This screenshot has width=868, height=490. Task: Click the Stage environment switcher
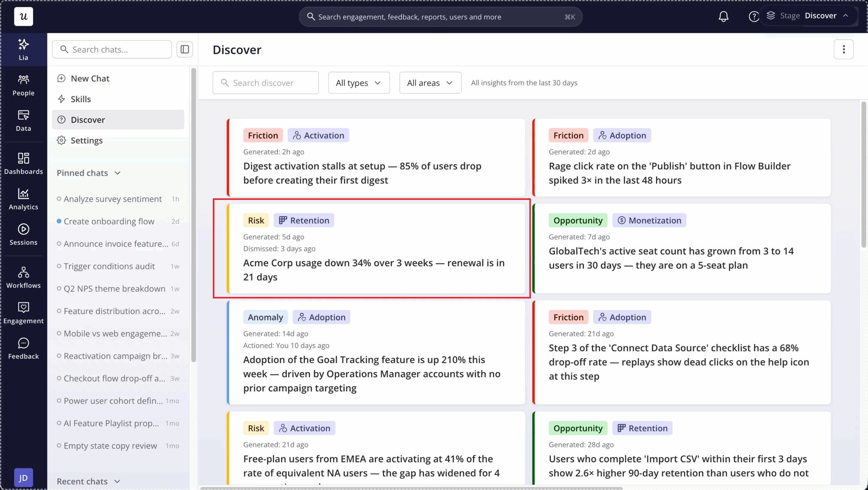point(809,16)
